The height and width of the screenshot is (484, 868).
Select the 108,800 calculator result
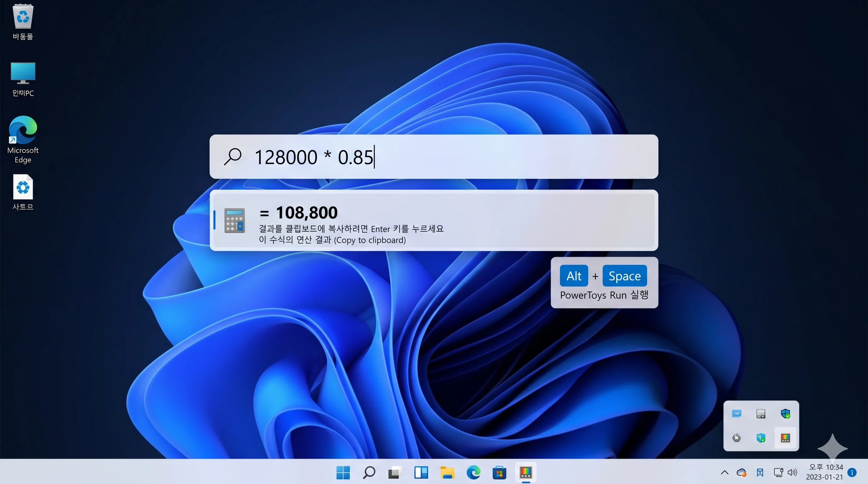click(x=434, y=221)
